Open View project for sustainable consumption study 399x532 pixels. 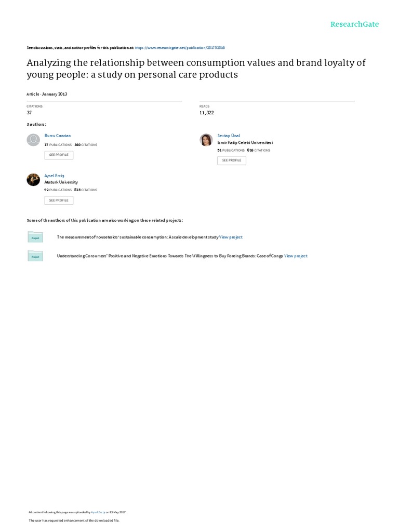(231, 237)
